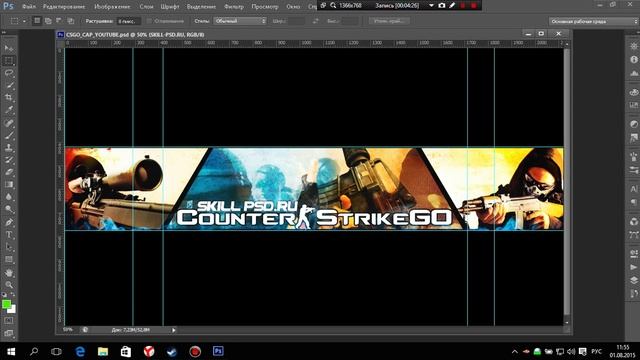Choose Add to Selection mode

point(48,21)
